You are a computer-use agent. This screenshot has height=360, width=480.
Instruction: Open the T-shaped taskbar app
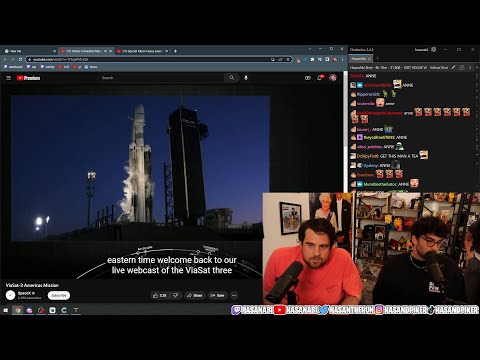76,310
